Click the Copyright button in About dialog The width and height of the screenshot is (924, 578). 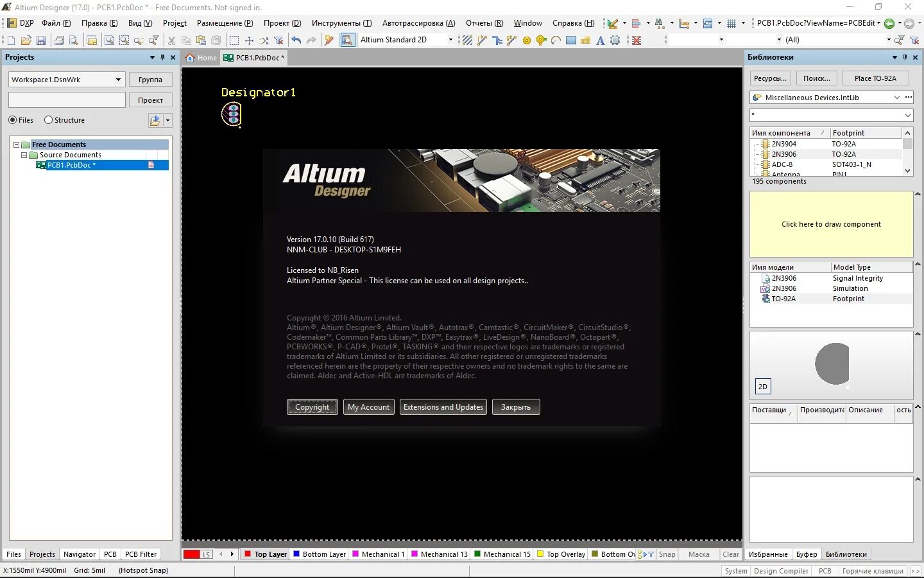pos(312,407)
